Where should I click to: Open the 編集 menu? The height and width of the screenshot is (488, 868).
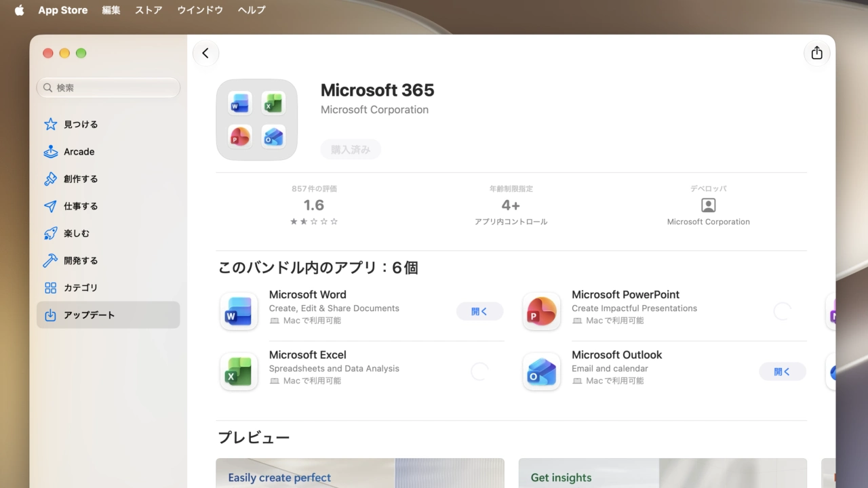click(111, 10)
